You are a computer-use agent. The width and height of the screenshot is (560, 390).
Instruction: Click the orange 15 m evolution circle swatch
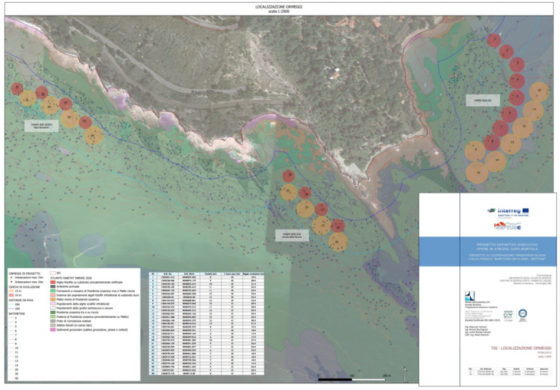coord(11,291)
